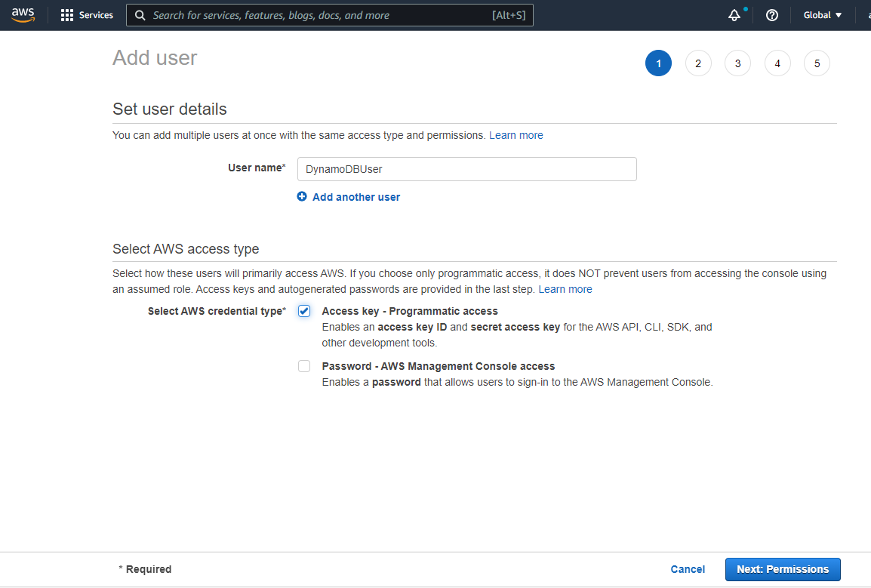
Task: Expand the Global region dropdown
Action: point(822,15)
